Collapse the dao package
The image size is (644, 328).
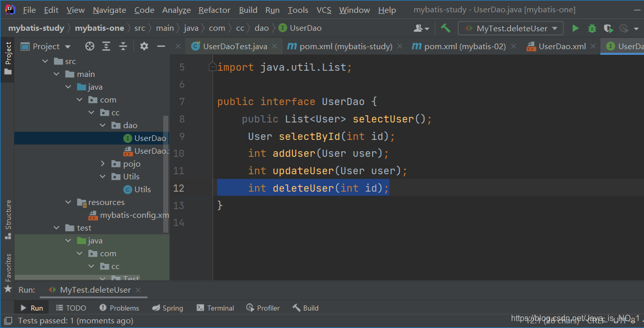(103, 126)
